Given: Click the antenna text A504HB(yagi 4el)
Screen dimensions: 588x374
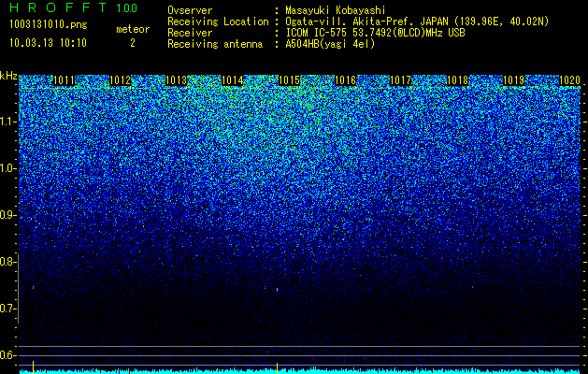Looking at the screenshot, I should [330, 44].
